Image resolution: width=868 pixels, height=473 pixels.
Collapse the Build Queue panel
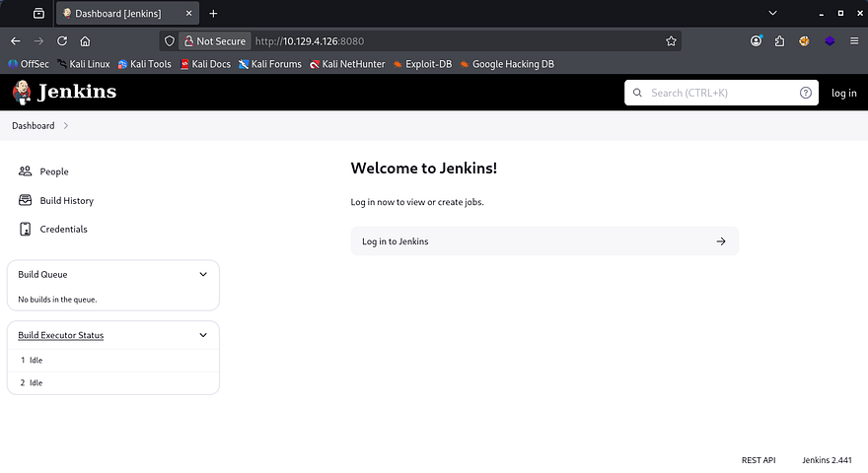point(203,274)
